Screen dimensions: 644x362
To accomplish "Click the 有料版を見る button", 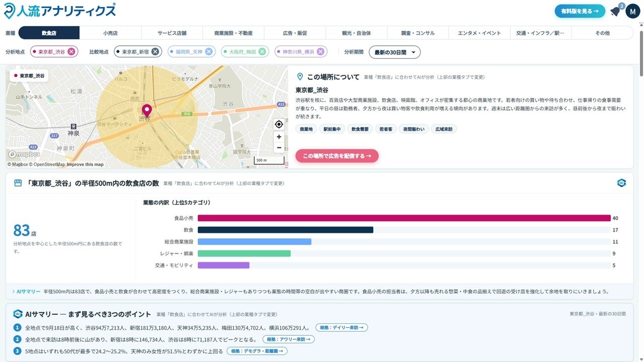I will point(580,11).
